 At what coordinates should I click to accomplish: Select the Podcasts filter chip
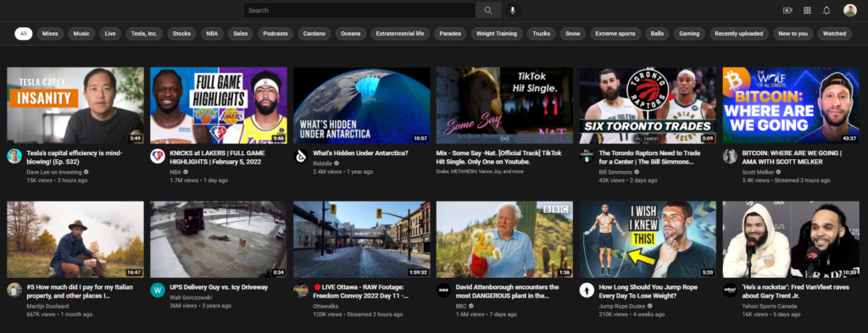click(x=275, y=34)
